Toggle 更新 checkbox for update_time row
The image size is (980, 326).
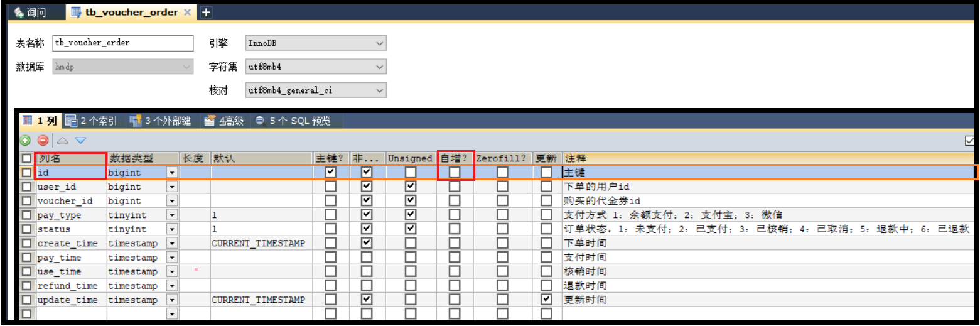[547, 300]
